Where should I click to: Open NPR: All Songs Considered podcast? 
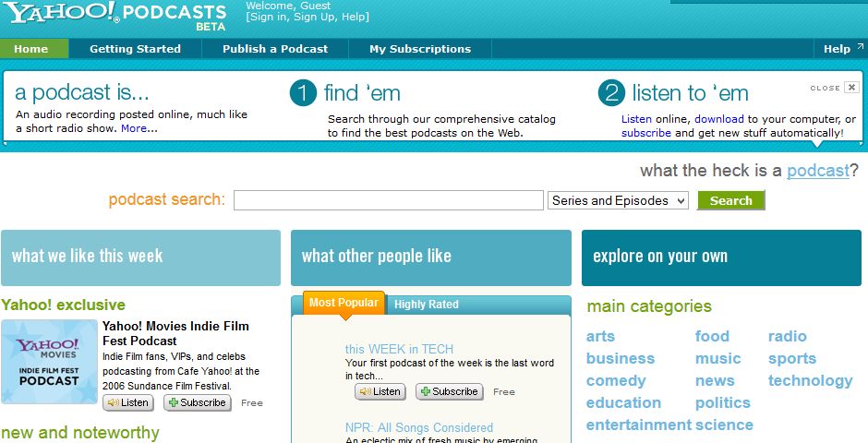pyautogui.click(x=419, y=427)
